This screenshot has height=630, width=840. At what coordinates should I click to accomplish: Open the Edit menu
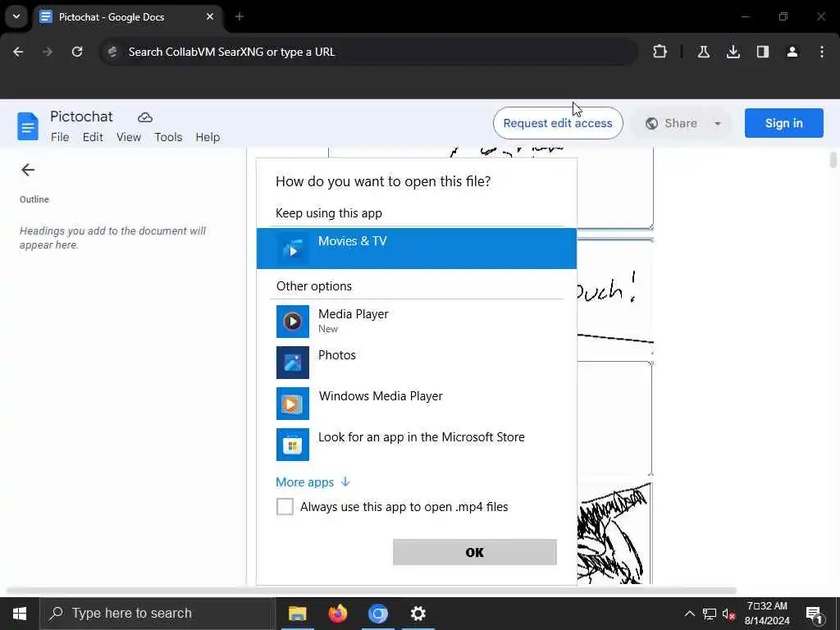tap(93, 137)
